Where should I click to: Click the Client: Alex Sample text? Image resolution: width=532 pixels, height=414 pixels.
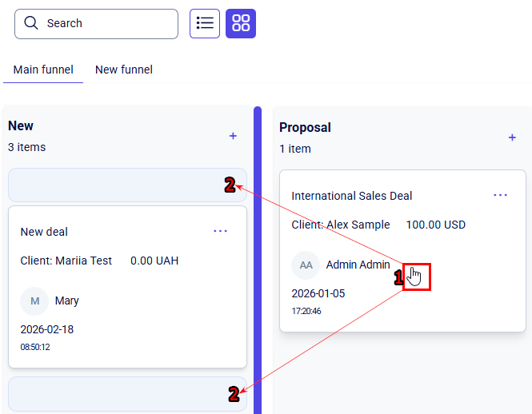click(x=341, y=225)
